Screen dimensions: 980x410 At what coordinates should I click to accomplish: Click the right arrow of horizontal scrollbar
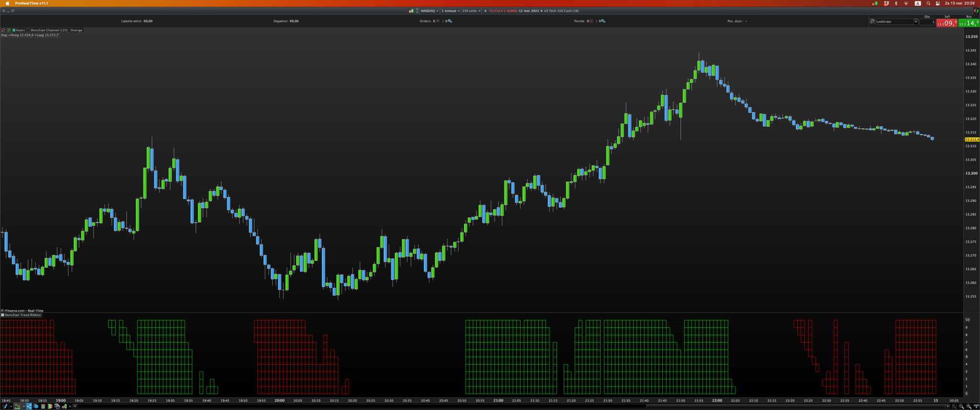[948, 406]
